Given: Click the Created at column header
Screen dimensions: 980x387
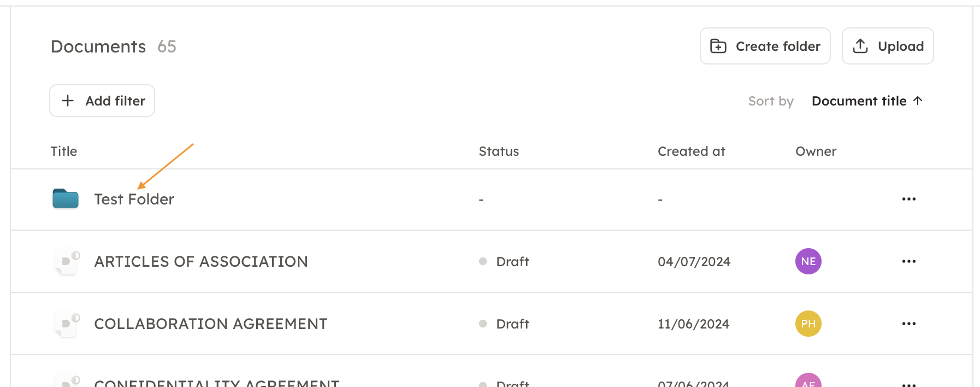Looking at the screenshot, I should pyautogui.click(x=691, y=151).
